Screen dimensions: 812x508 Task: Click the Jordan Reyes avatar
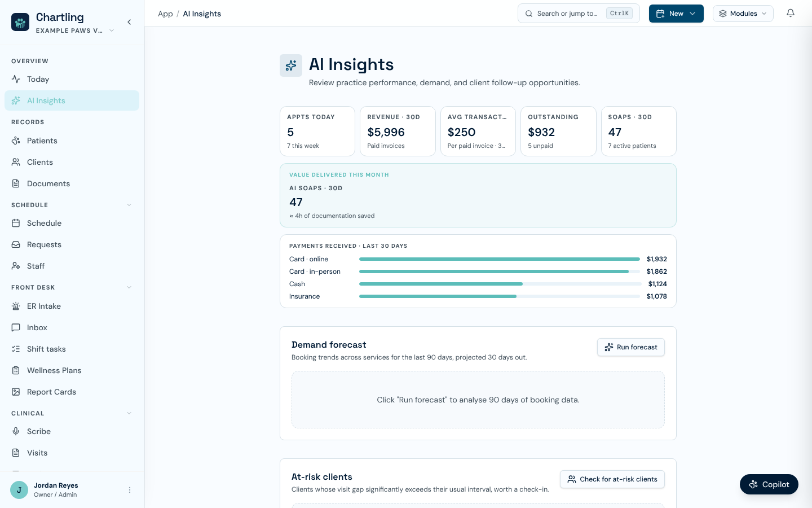click(x=19, y=490)
